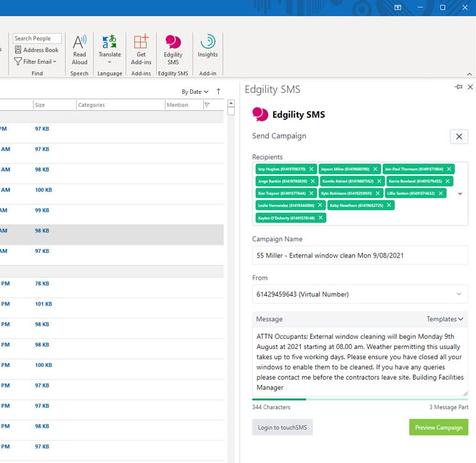Open the From number dropdown
Screen dimensions: 476x463
pos(360,294)
